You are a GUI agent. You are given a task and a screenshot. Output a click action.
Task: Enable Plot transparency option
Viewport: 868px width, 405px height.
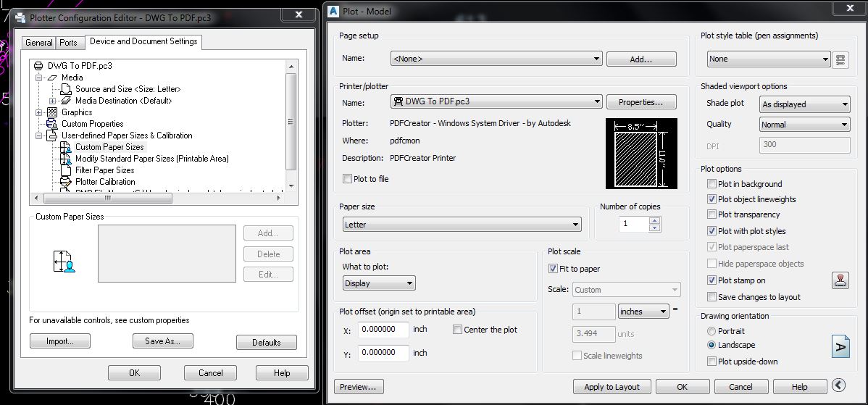pyautogui.click(x=712, y=214)
